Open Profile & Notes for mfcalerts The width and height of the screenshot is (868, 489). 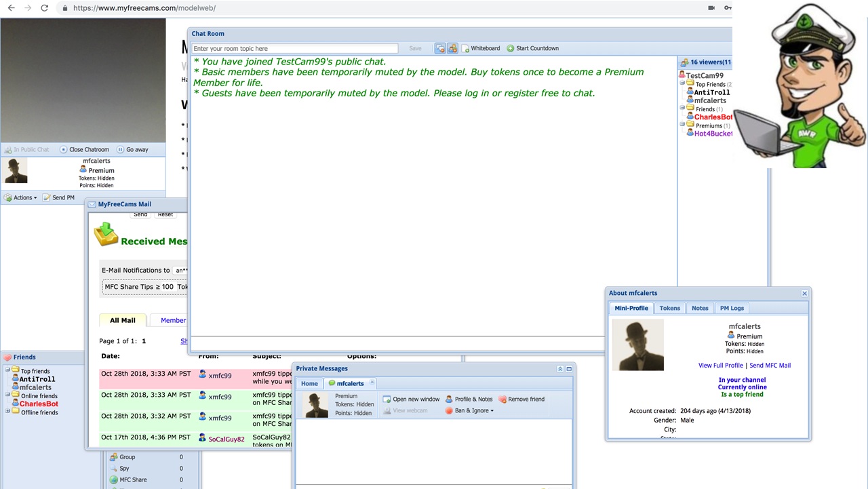(469, 399)
